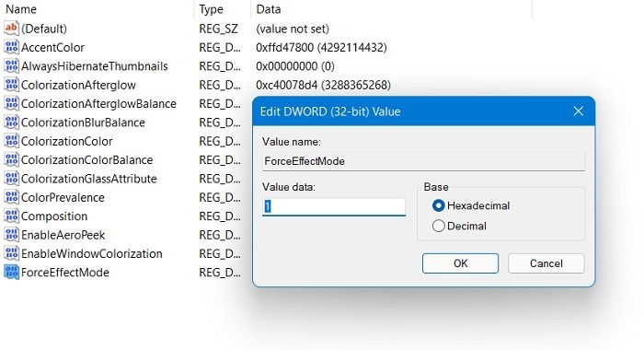Viewport: 644px width, 350px height.
Task: Click the ForceEffectMode row's REG_D... type cell
Action: pos(220,273)
